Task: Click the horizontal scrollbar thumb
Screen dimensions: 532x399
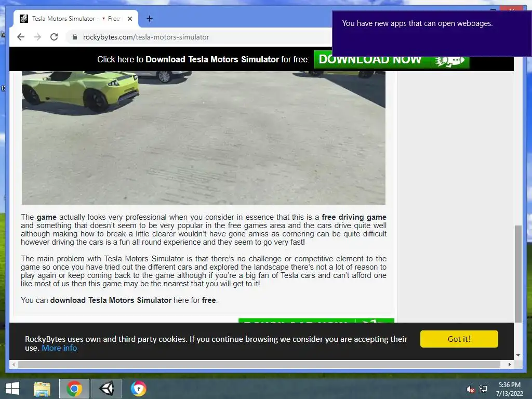Action: pyautogui.click(x=259, y=364)
